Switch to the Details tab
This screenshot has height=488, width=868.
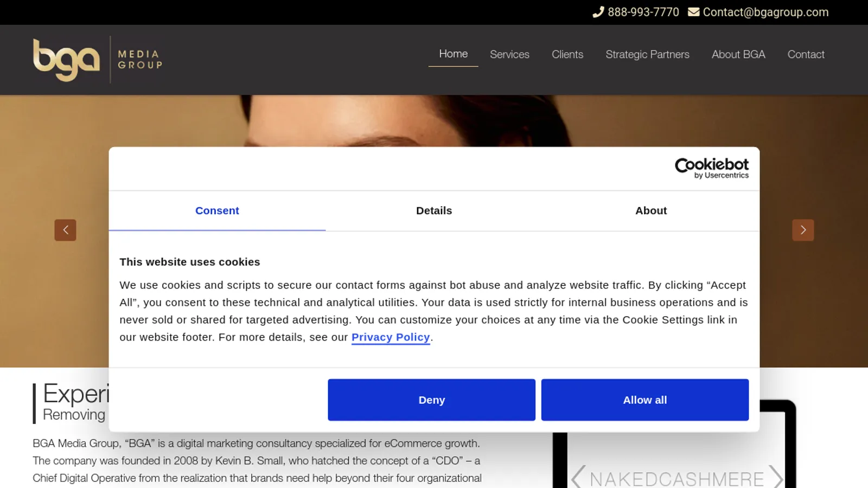pos(434,210)
